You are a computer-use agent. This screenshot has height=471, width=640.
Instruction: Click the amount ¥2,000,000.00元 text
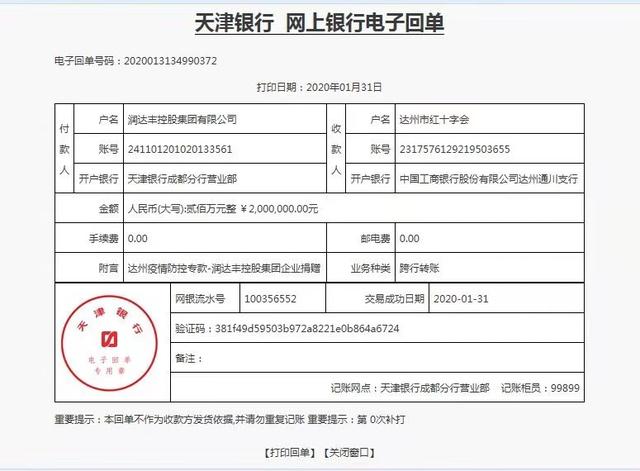click(280, 209)
